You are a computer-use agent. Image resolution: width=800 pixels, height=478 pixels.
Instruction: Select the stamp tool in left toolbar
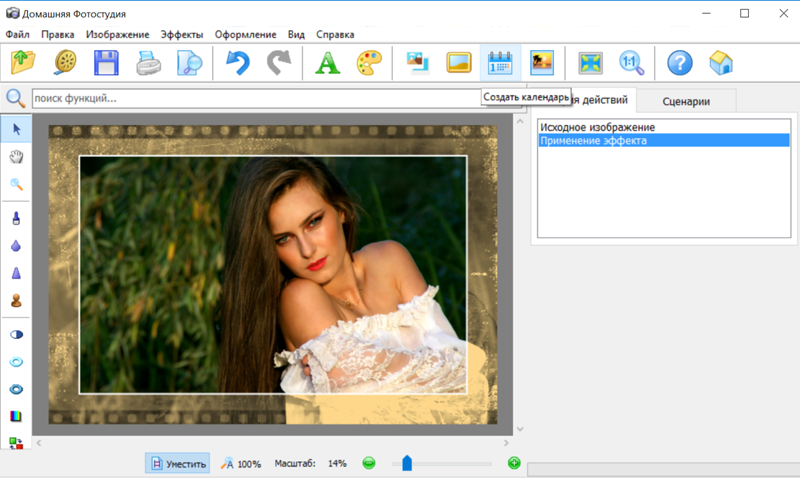click(x=16, y=300)
